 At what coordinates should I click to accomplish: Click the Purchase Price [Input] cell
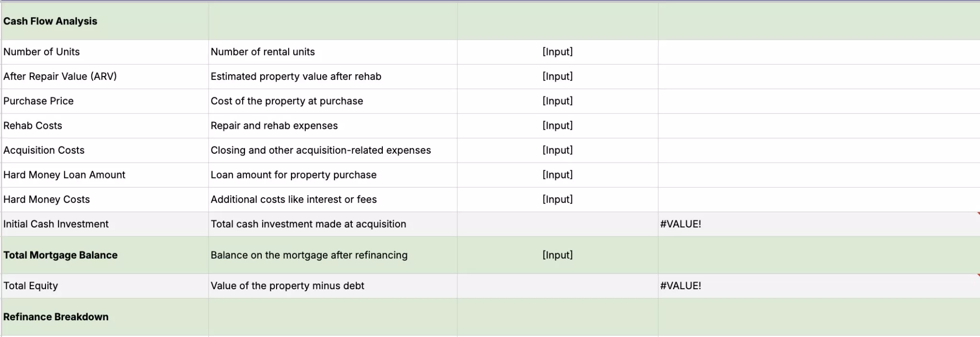click(x=557, y=101)
